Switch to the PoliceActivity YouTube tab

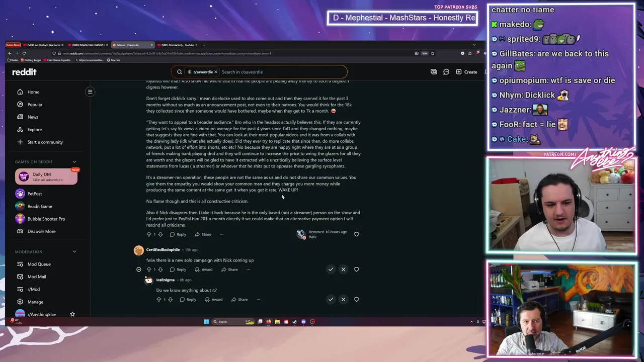[x=177, y=45]
